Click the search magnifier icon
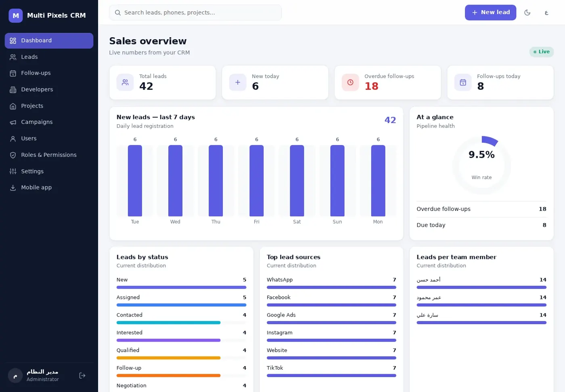The width and height of the screenshot is (565, 392). pos(118,13)
